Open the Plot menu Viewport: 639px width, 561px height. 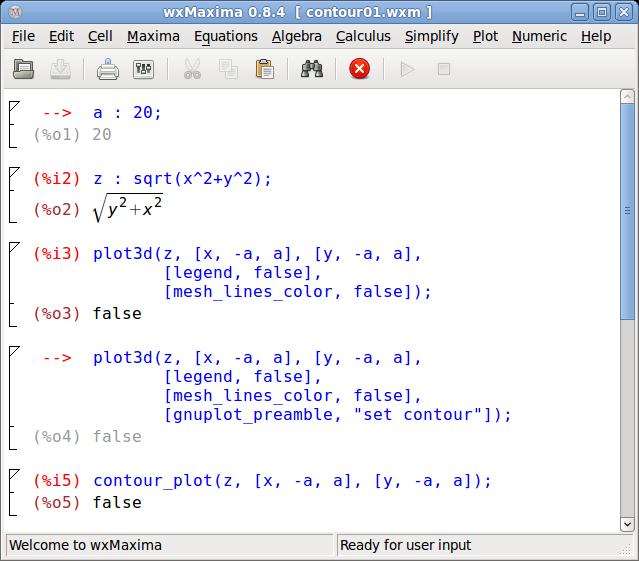point(485,36)
